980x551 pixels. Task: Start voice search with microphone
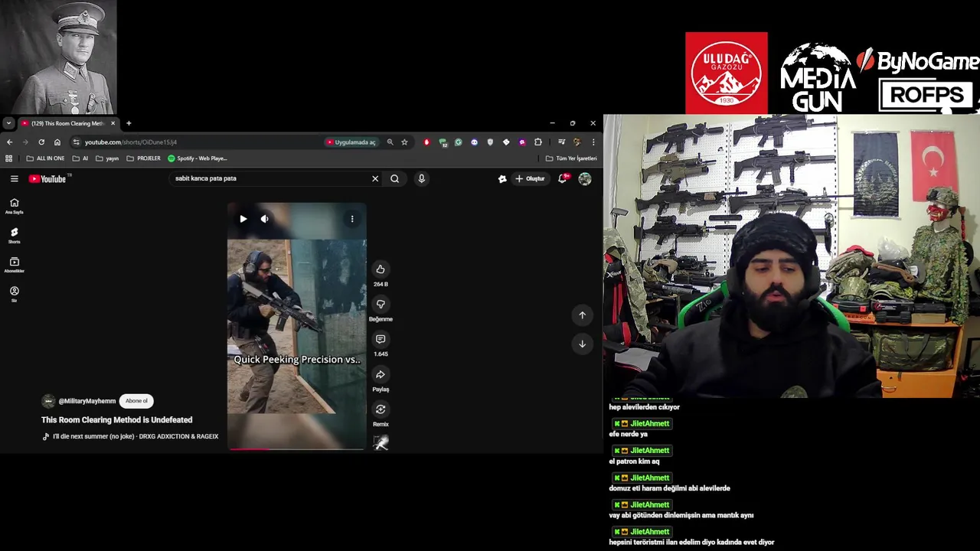421,178
